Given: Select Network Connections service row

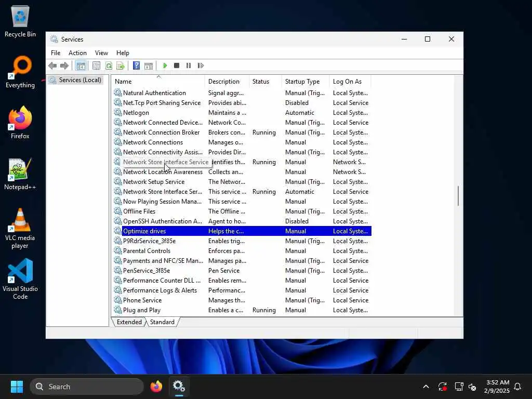Looking at the screenshot, I should pyautogui.click(x=242, y=142).
